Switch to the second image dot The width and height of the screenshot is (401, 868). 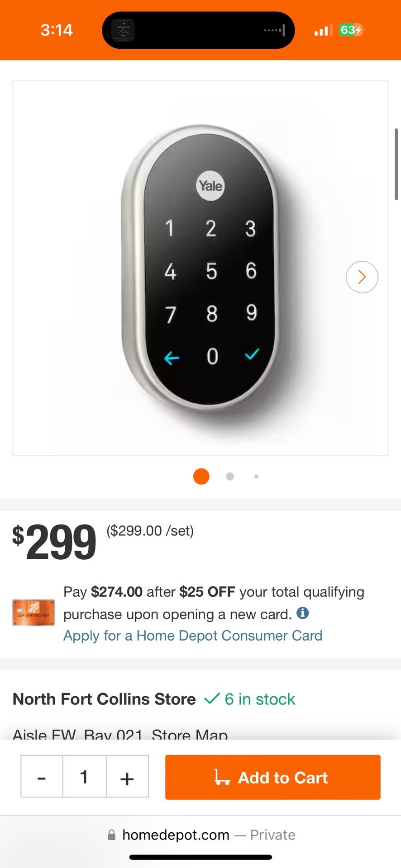[x=230, y=476]
